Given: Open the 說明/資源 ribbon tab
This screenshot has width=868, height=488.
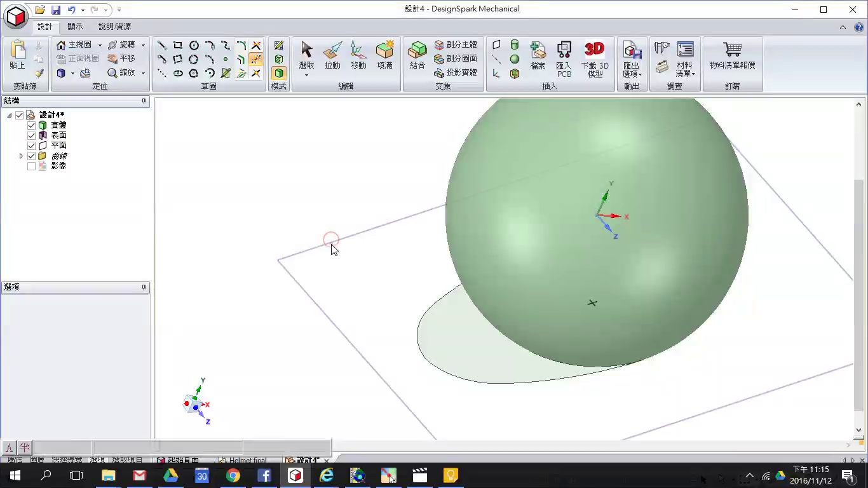Looking at the screenshot, I should pyautogui.click(x=114, y=27).
